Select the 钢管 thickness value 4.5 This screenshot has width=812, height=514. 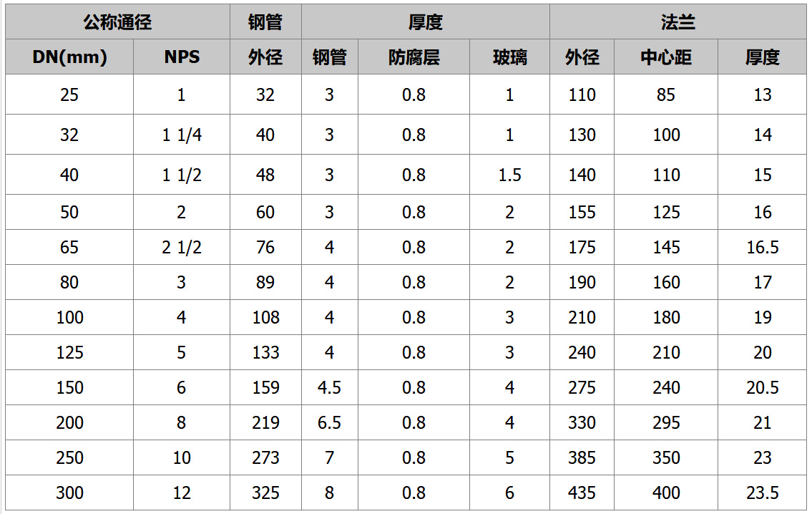click(329, 387)
